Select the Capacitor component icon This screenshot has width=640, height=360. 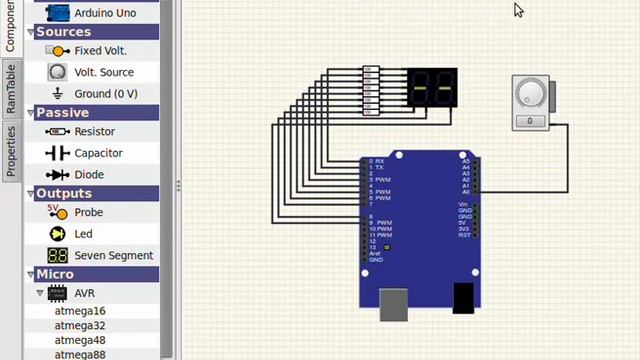(x=58, y=153)
